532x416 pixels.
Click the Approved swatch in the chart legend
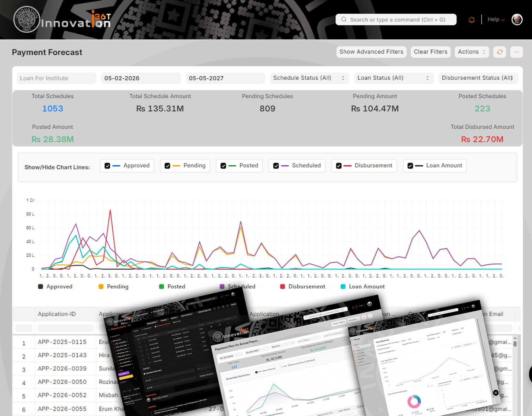point(41,286)
